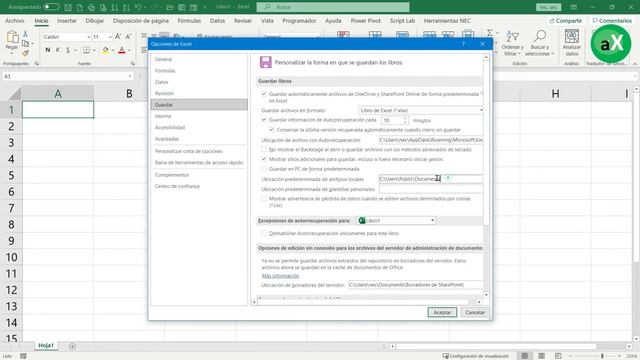Viewport: 640px width, 360px height.
Task: Click the Buscar search box
Action: click(x=333, y=7)
